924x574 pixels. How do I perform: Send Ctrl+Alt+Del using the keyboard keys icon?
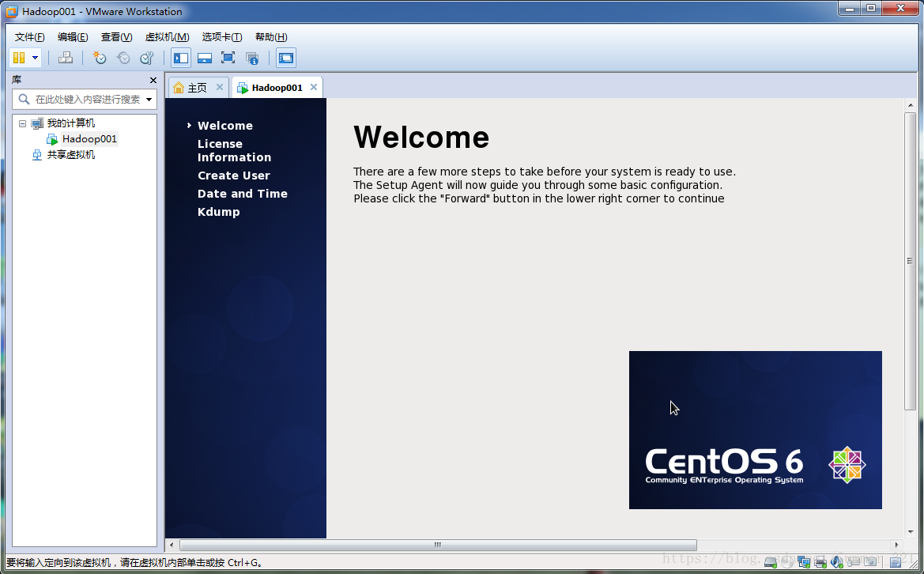[66, 58]
